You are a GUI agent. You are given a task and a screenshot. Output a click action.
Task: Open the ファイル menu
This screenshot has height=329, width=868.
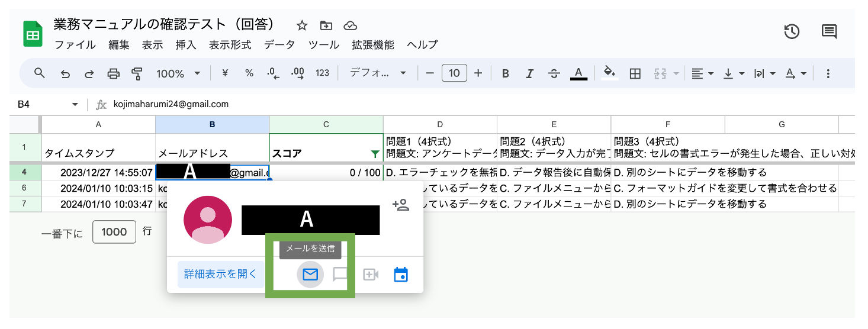click(75, 45)
